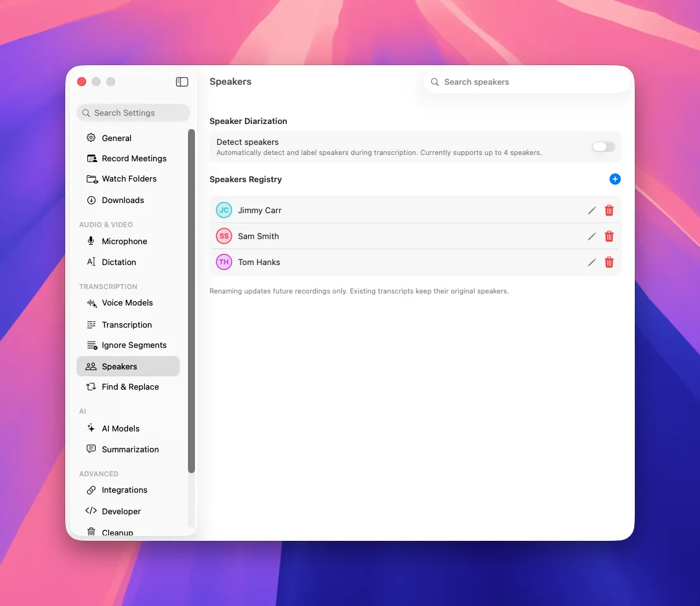700x606 pixels.
Task: Go to Watch Folders section
Action: [x=128, y=178]
